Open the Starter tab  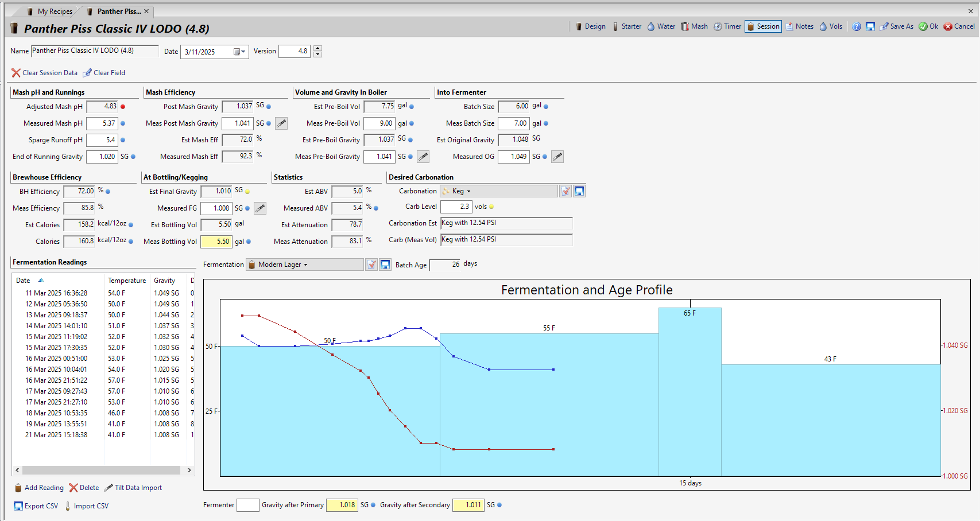coord(626,26)
